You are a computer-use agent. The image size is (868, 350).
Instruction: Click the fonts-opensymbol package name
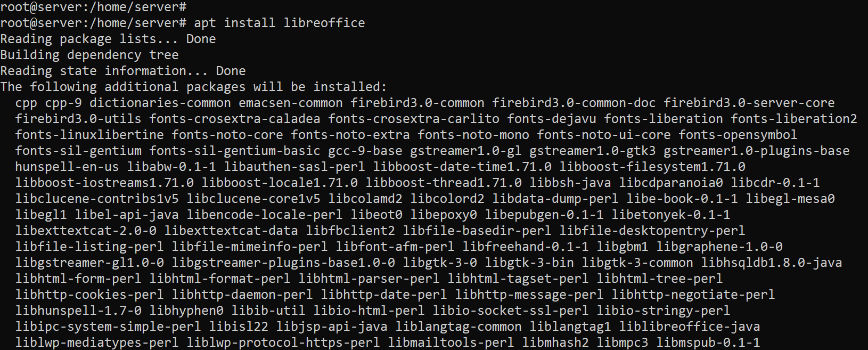click(x=738, y=135)
